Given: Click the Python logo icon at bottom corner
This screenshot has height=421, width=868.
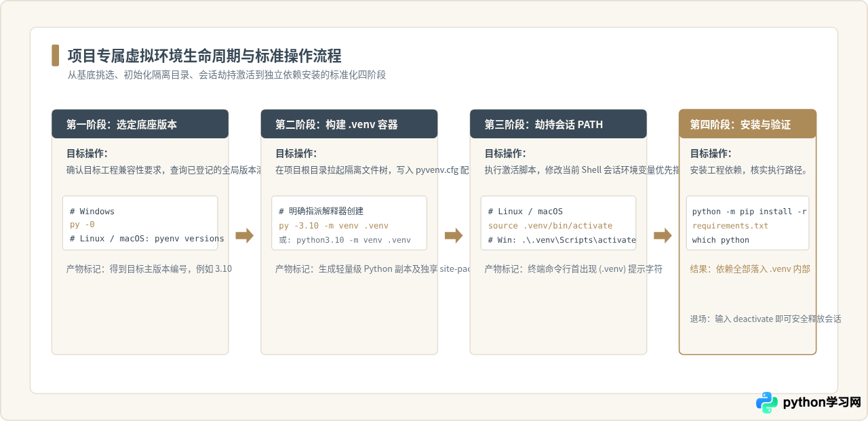Looking at the screenshot, I should 767,402.
